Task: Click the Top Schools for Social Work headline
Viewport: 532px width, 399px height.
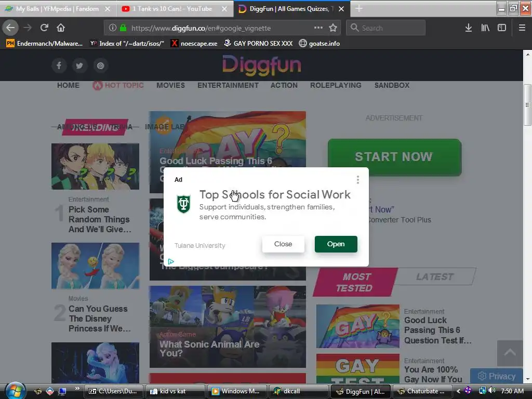Action: click(x=275, y=194)
